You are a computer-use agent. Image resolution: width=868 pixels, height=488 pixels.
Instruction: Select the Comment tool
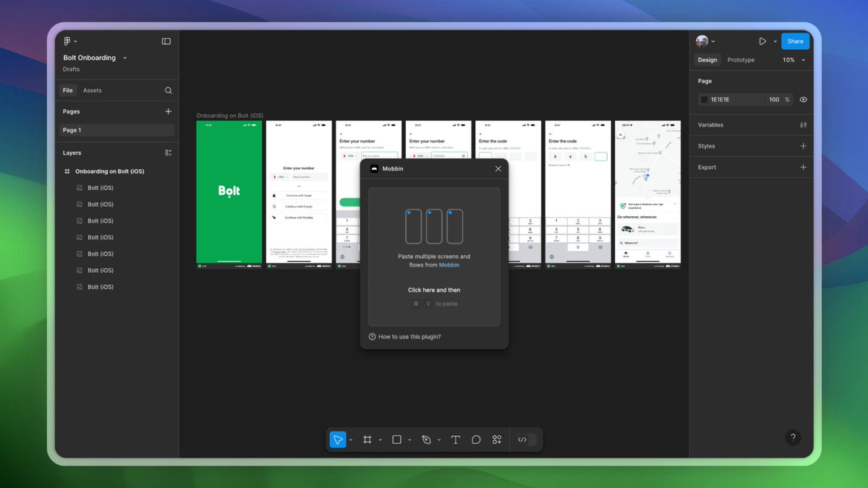pos(476,440)
